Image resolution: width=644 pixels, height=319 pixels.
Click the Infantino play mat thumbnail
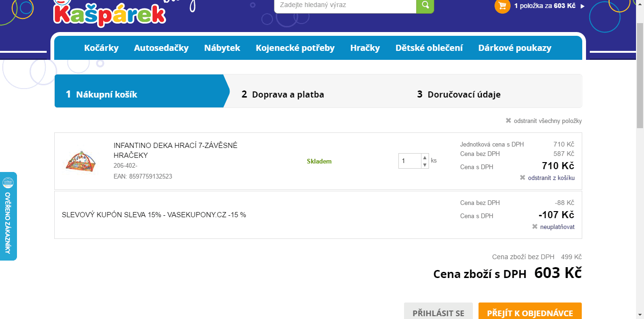[x=81, y=161]
